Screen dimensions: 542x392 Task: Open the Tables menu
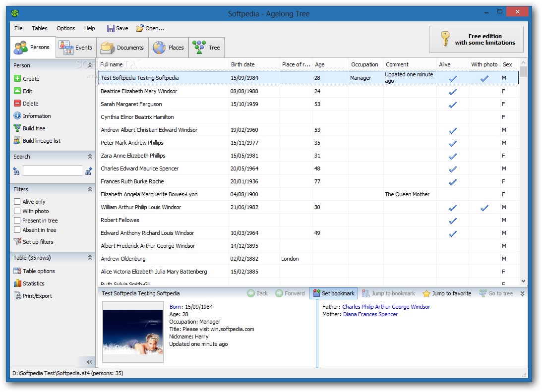(39, 28)
